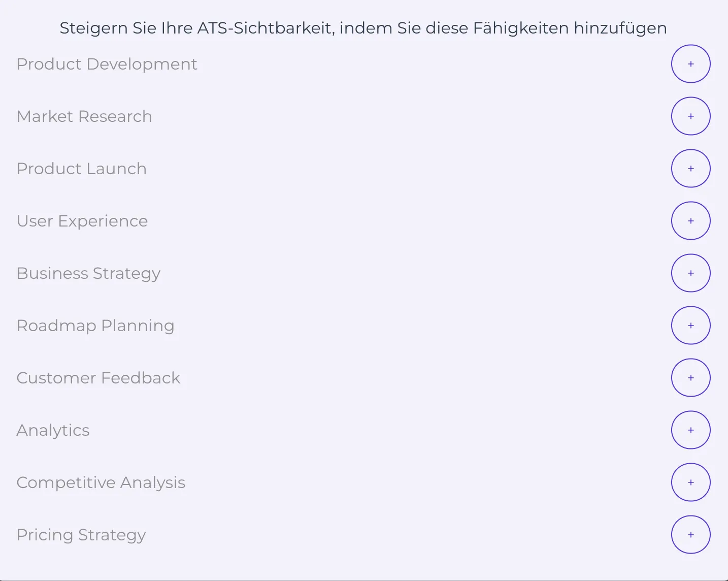Click the ATS-Sichtbarkeit heading text
728x581 pixels.
(x=363, y=28)
